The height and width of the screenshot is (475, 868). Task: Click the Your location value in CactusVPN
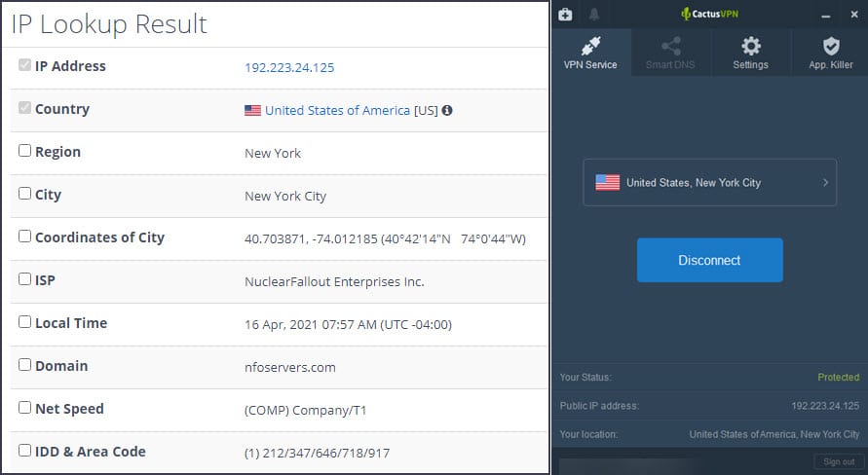(774, 435)
